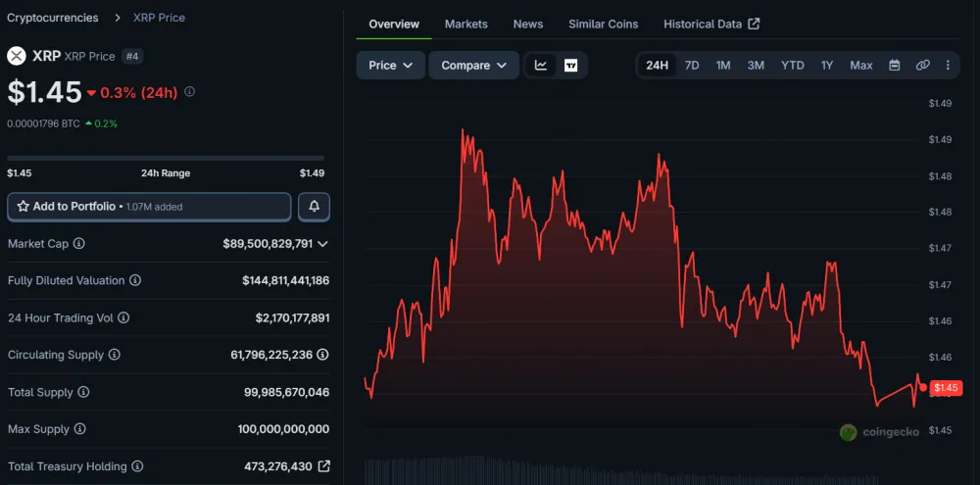Show info for Max Supply
This screenshot has height=485, width=980.
(80, 429)
